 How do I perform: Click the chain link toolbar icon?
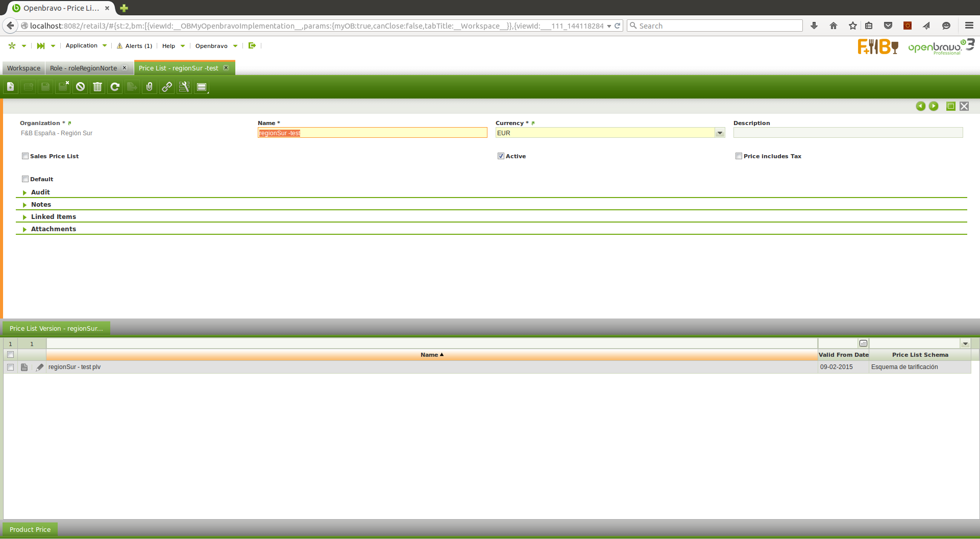167,87
